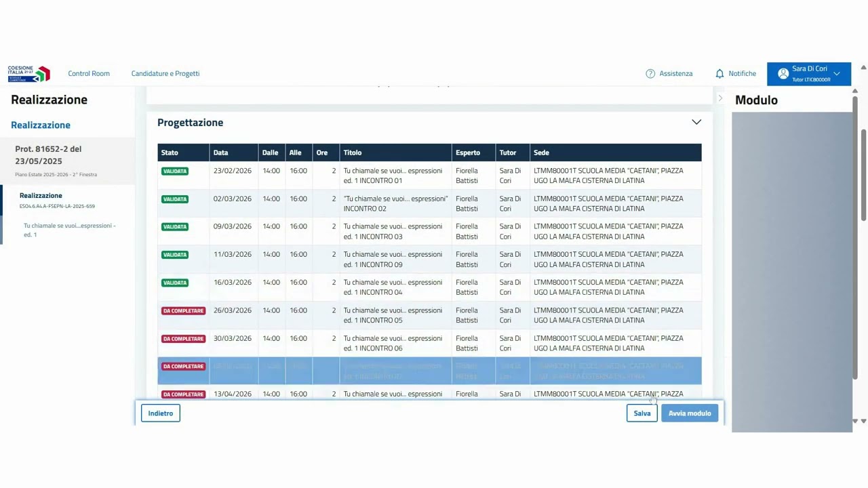
Task: Select the title ending in INCONTRO 06
Action: pyautogui.click(x=393, y=343)
